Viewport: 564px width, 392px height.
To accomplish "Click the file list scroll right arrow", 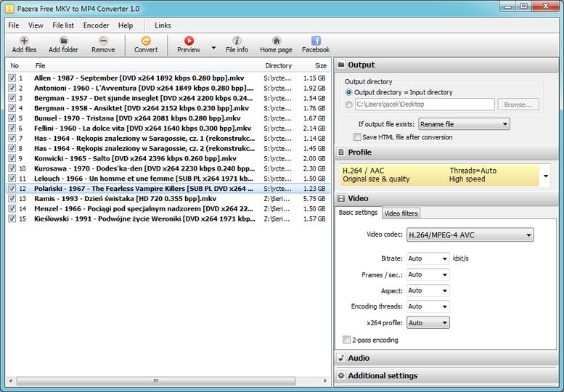I will (x=325, y=381).
